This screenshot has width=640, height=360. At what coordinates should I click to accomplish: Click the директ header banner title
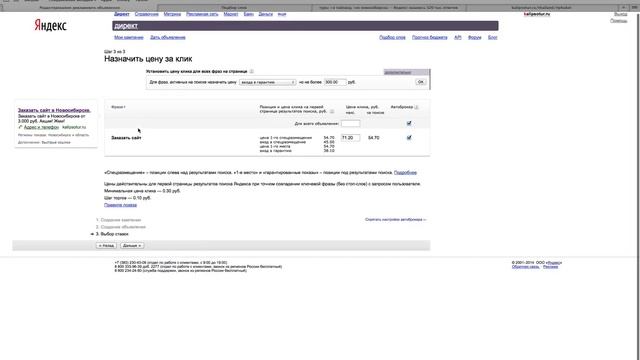tap(126, 26)
